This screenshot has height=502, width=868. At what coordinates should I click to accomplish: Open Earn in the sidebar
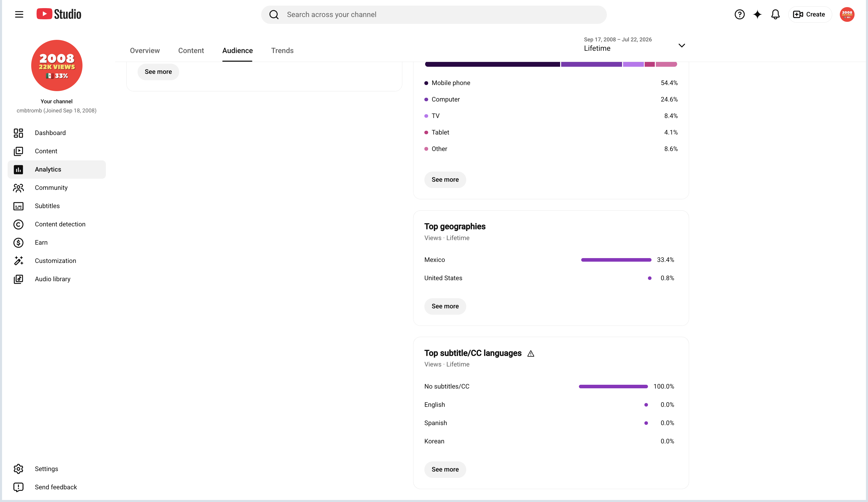pyautogui.click(x=57, y=243)
